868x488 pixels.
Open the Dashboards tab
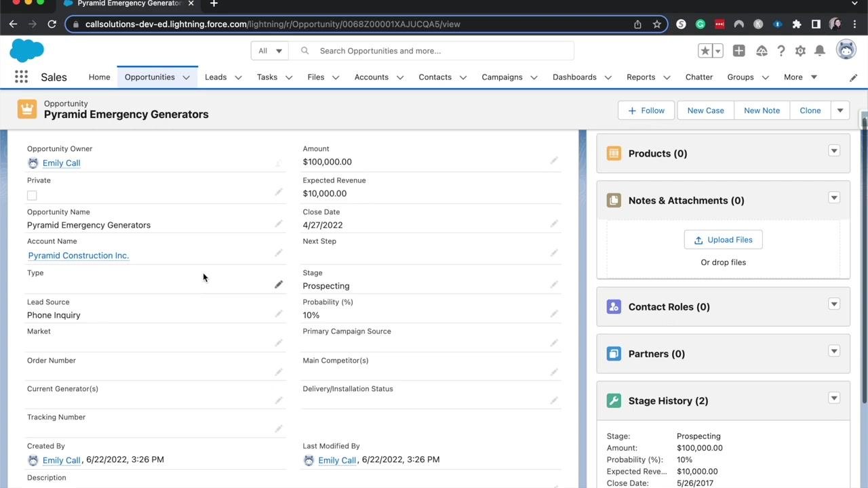[574, 77]
